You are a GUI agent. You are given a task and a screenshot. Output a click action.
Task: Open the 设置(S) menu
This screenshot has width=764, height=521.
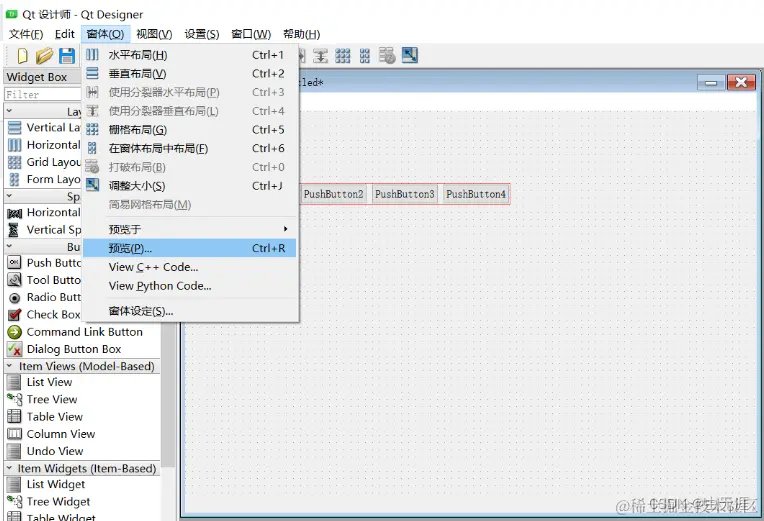click(202, 34)
